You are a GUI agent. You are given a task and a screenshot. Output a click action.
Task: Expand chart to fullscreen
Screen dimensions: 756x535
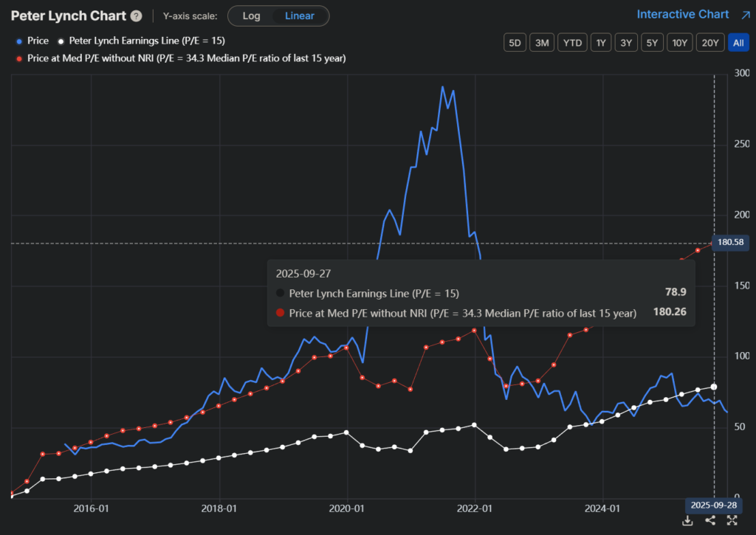pyautogui.click(x=732, y=521)
